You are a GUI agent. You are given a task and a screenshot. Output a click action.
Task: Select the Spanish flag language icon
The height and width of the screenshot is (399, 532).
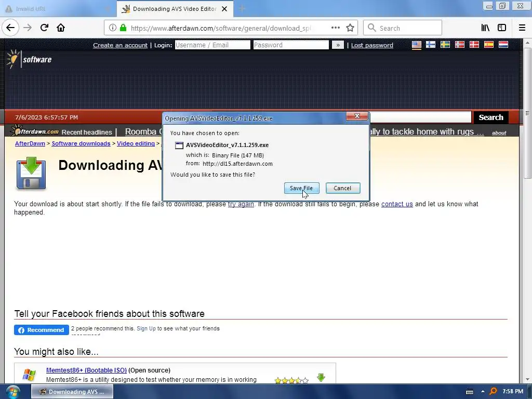coord(488,45)
